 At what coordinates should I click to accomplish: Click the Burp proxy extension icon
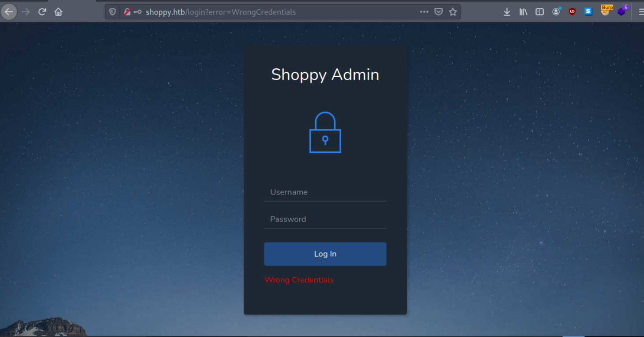pyautogui.click(x=606, y=11)
